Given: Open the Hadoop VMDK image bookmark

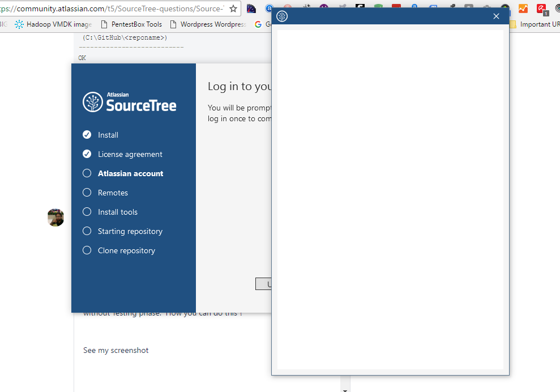Looking at the screenshot, I should [x=53, y=24].
